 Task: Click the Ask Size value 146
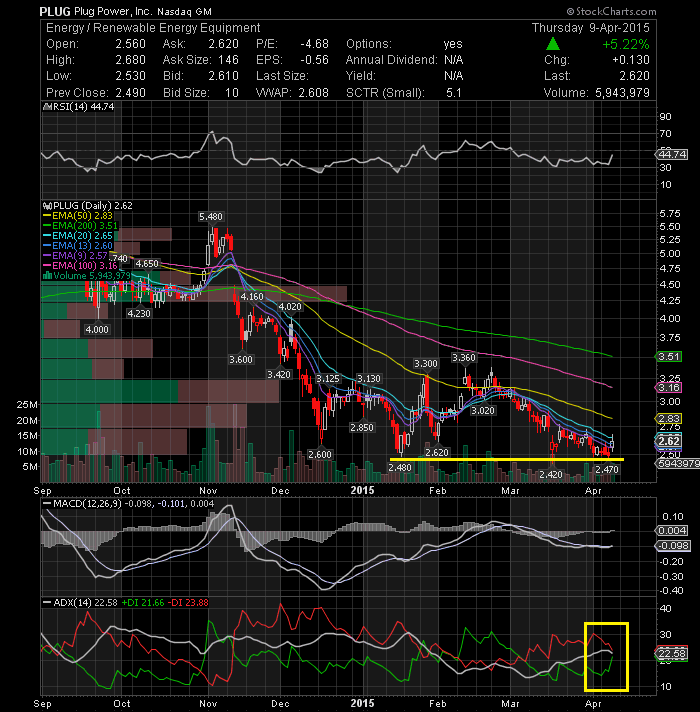point(228,60)
